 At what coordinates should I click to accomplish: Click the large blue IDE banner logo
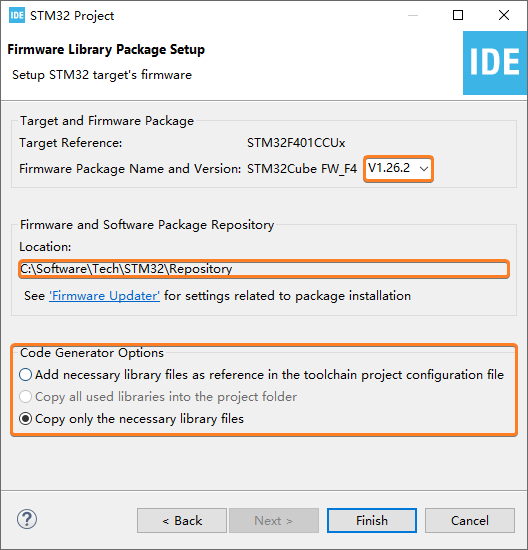coord(495,63)
